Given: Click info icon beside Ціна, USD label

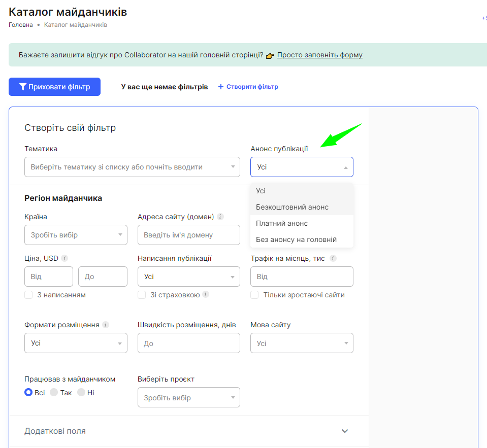Looking at the screenshot, I should coord(64,258).
